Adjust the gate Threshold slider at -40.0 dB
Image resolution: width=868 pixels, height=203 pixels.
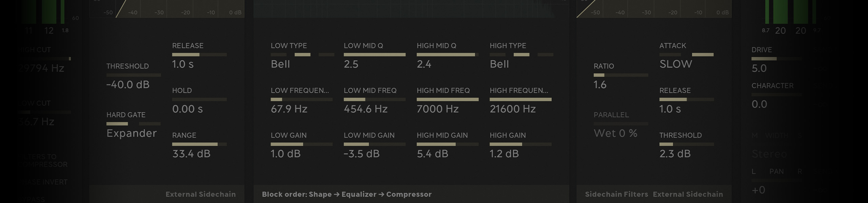(134, 75)
